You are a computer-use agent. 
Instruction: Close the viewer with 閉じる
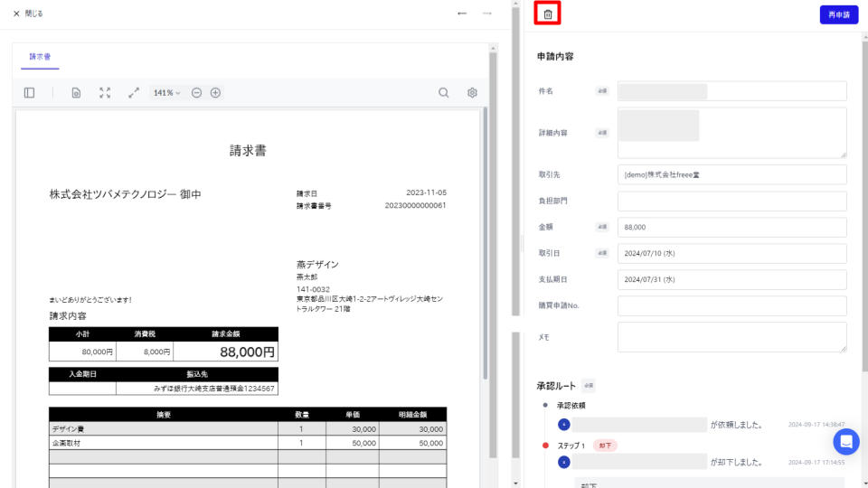pos(28,14)
